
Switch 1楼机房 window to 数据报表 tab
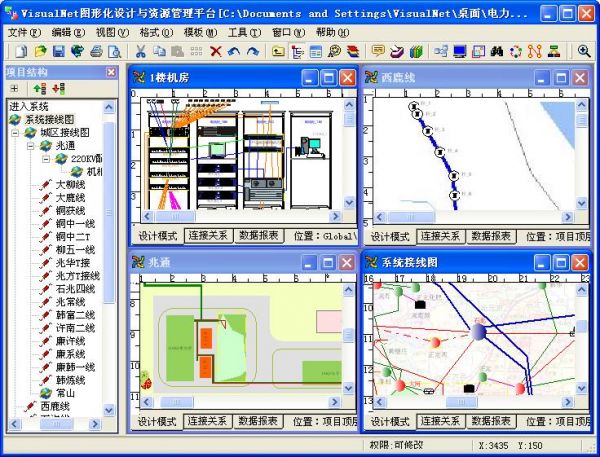pyautogui.click(x=259, y=236)
